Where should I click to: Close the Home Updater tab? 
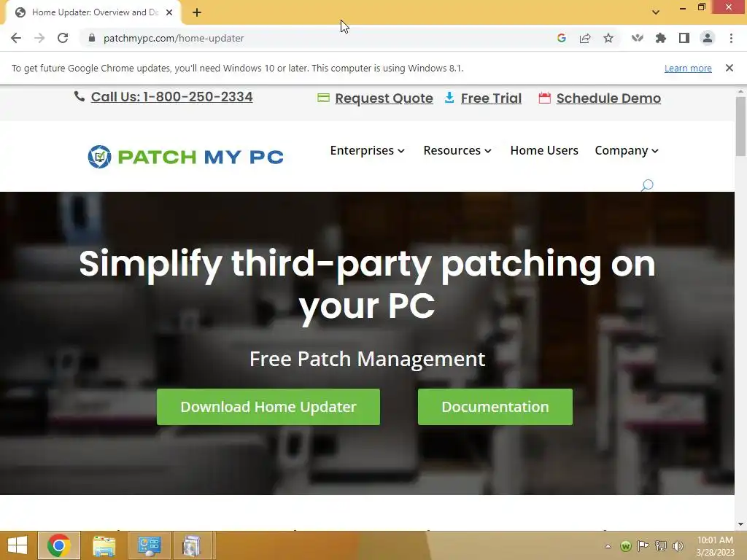[x=169, y=12]
